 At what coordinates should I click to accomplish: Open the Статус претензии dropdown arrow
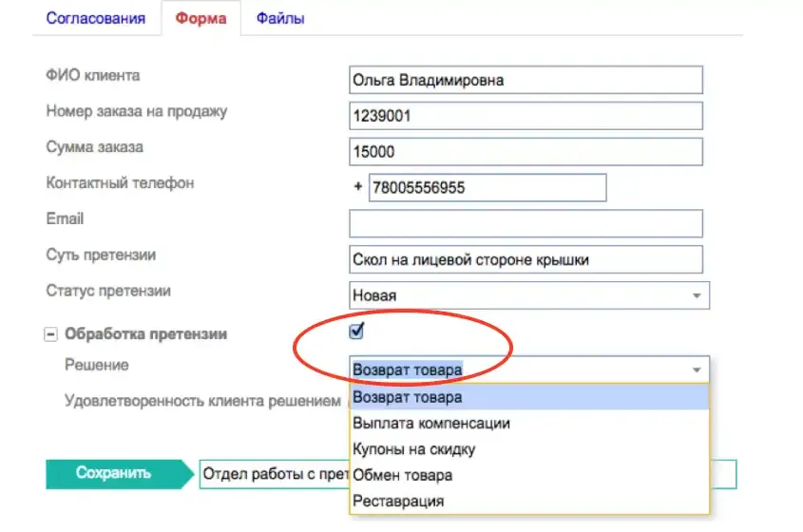point(697,295)
